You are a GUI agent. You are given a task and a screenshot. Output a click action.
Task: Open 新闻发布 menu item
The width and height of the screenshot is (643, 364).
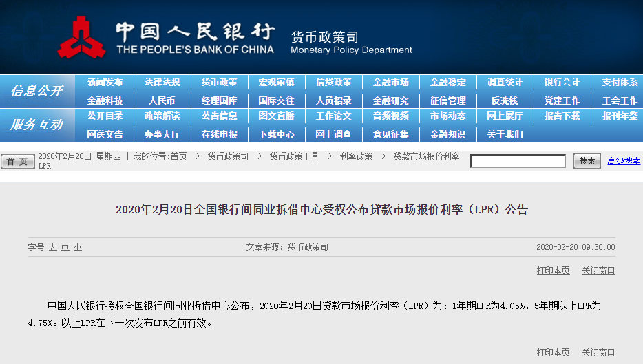pyautogui.click(x=105, y=83)
